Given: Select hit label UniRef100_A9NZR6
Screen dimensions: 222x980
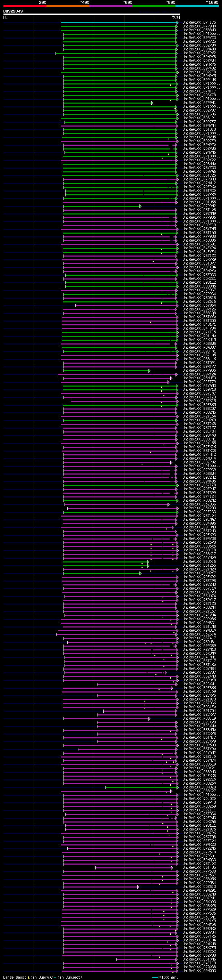Looking at the screenshot, I should click(x=199, y=833).
